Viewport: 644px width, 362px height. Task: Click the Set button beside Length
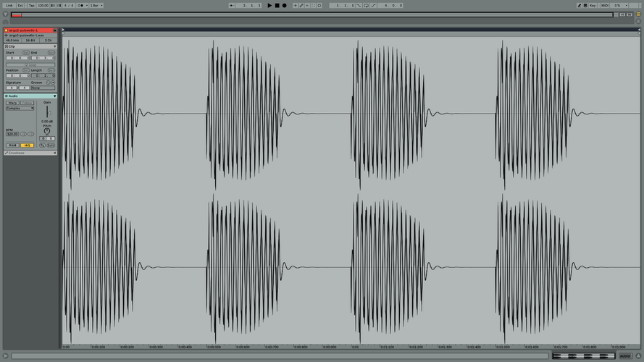pos(51,70)
